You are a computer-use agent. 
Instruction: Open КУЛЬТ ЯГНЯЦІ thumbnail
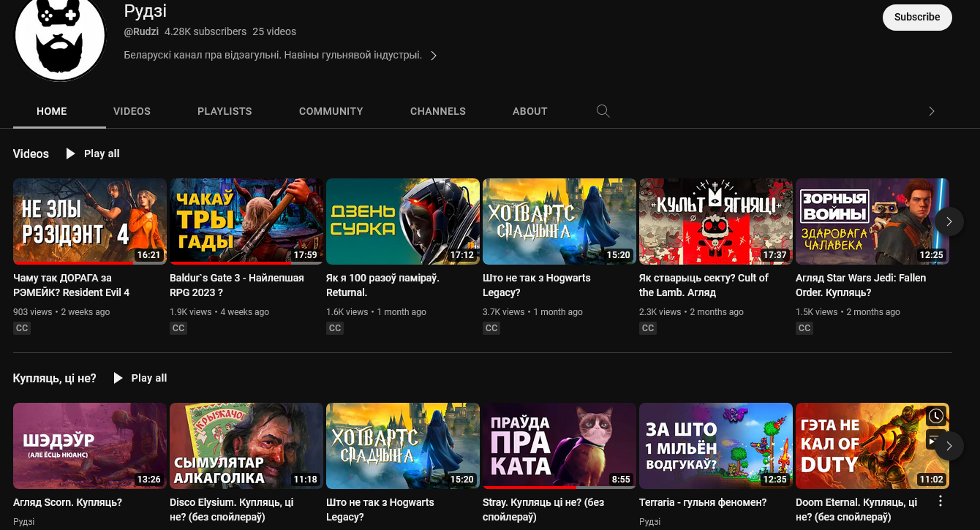click(x=716, y=222)
